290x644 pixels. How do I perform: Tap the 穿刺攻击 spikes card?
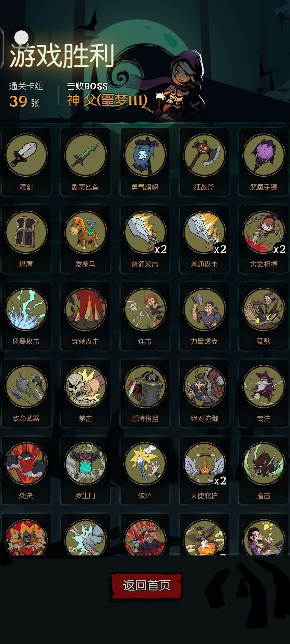[x=85, y=316]
